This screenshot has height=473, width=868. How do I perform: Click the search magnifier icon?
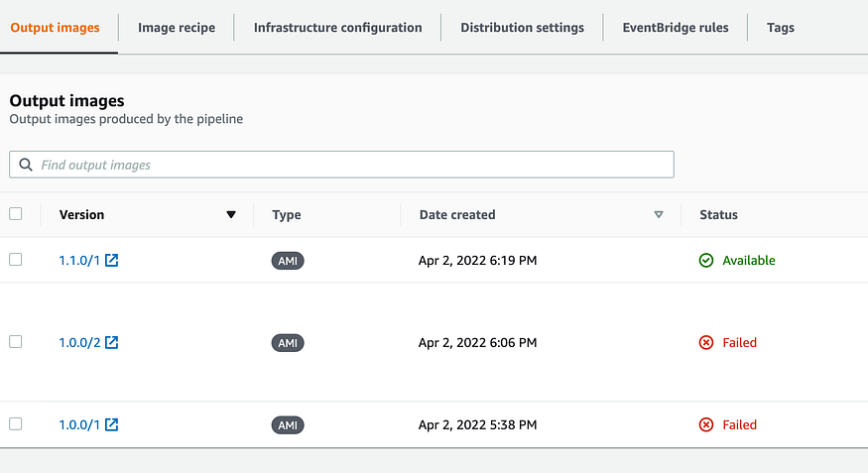pos(26,165)
